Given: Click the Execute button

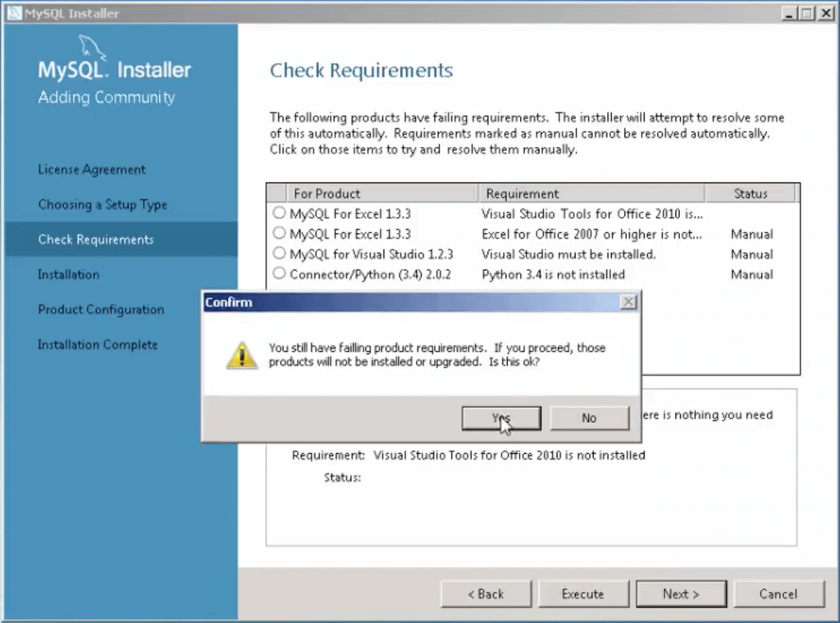Looking at the screenshot, I should (583, 593).
